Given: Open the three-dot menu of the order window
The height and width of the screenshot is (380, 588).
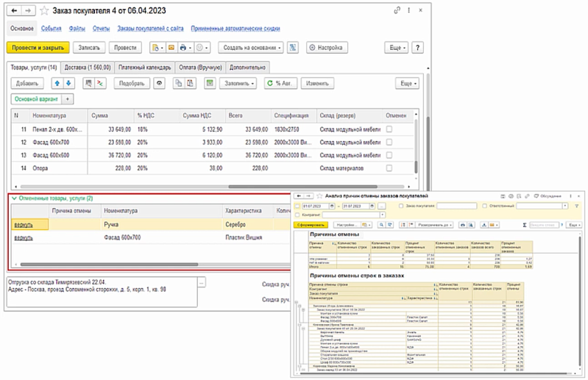Looking at the screenshot, I should click(x=408, y=10).
